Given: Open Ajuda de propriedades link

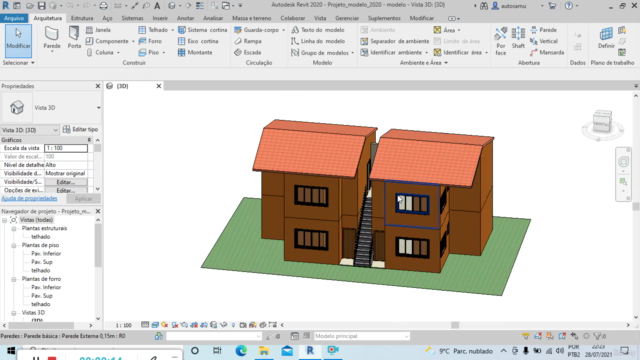Looking at the screenshot, I should click(29, 198).
